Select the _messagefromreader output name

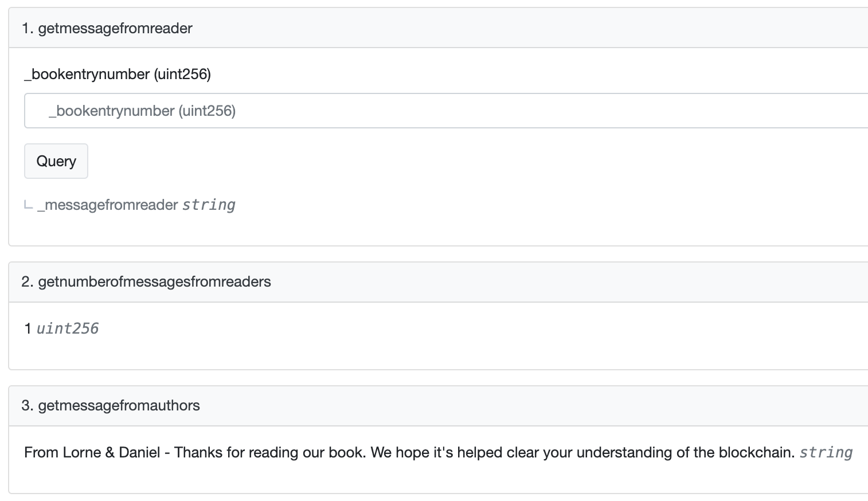coord(108,205)
